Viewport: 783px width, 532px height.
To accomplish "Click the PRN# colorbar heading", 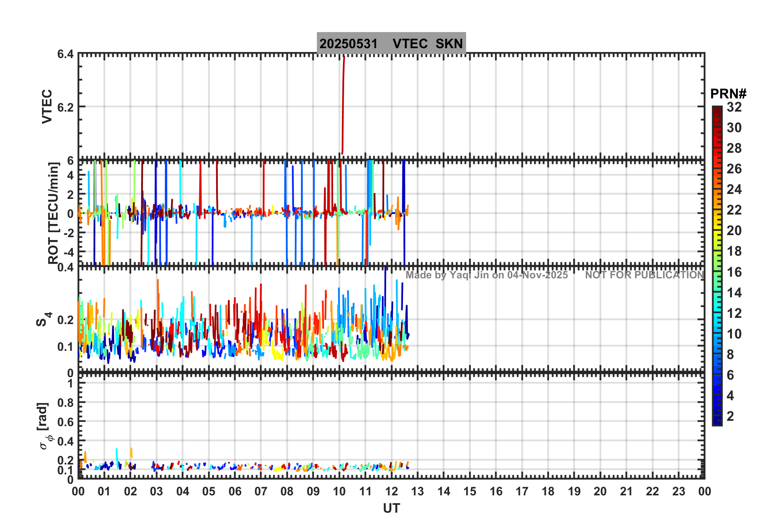I will [x=728, y=94].
